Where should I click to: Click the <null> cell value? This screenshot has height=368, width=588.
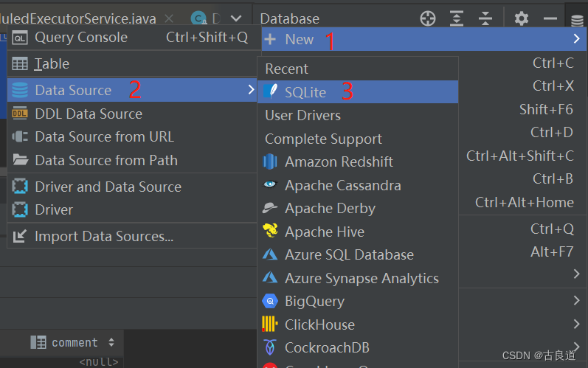coord(99,362)
